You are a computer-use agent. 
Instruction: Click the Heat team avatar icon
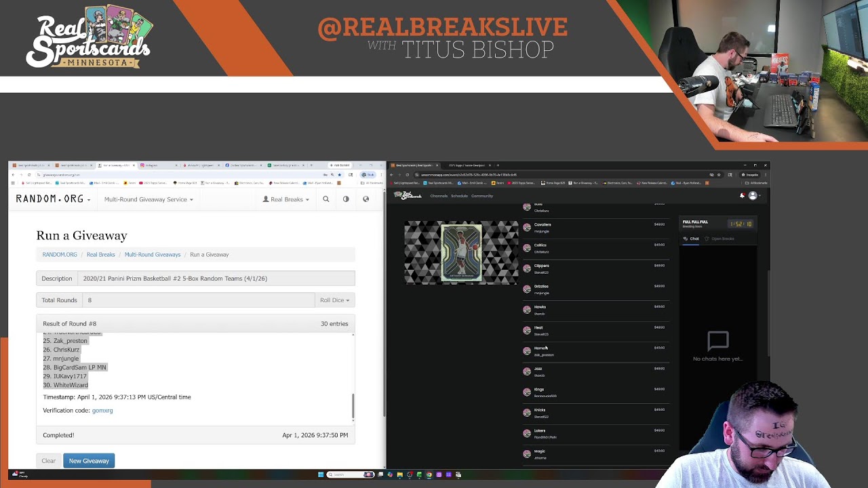[527, 330]
